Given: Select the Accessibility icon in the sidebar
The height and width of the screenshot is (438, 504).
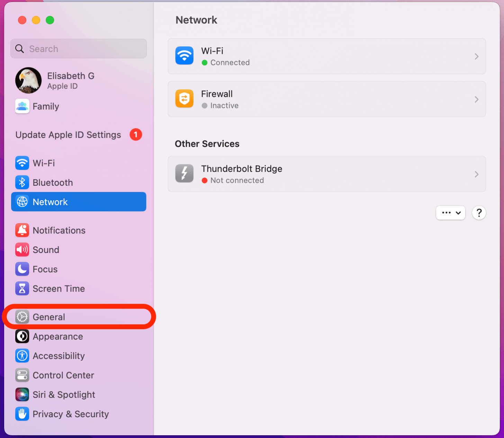Looking at the screenshot, I should 22,356.
